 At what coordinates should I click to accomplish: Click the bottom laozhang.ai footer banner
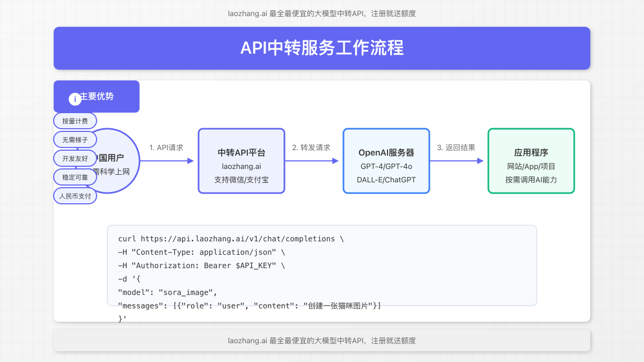(x=322, y=341)
